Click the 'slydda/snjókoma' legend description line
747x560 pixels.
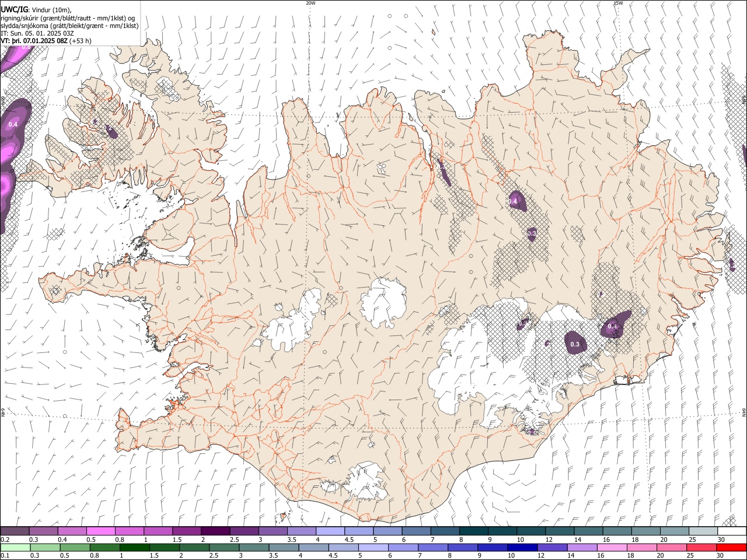tap(69, 26)
